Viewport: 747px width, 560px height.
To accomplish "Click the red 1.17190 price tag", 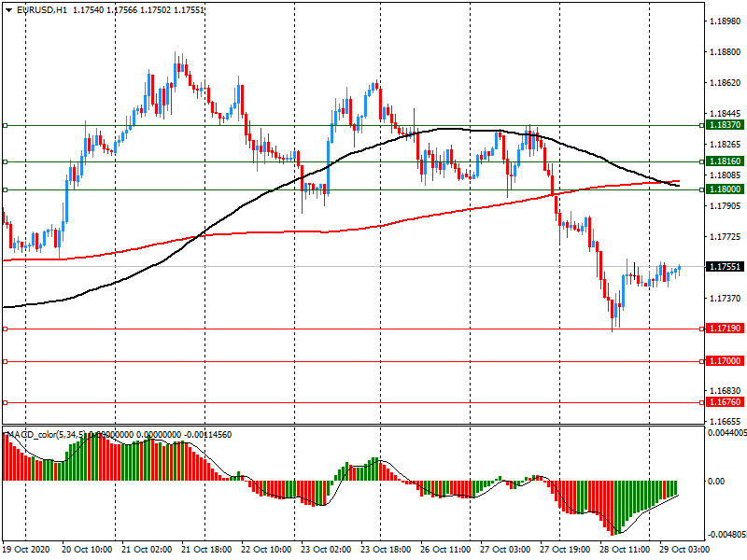I will coord(725,329).
